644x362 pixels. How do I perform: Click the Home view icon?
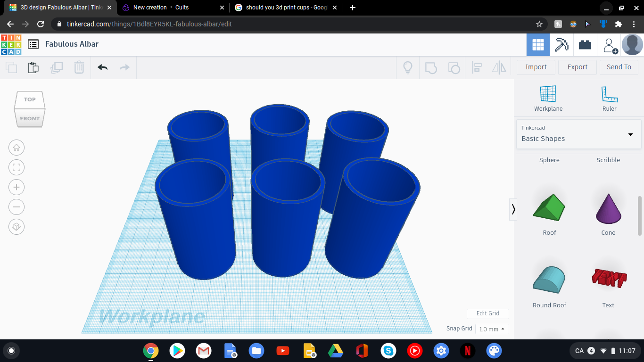pos(17,148)
